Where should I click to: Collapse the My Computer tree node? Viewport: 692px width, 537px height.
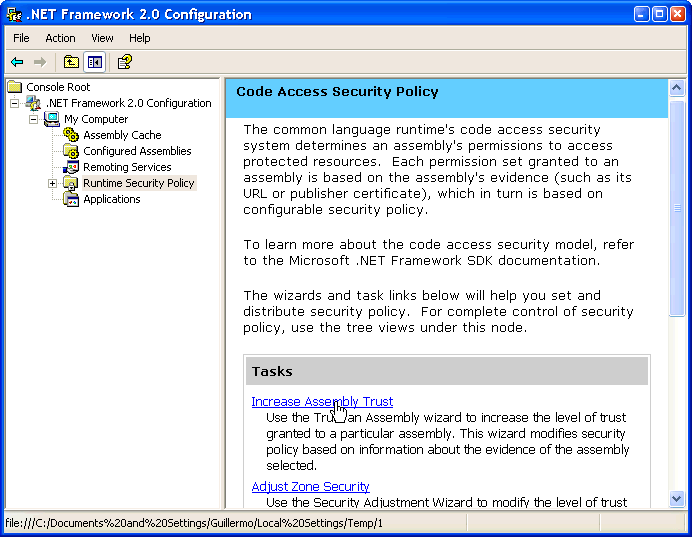(34, 119)
